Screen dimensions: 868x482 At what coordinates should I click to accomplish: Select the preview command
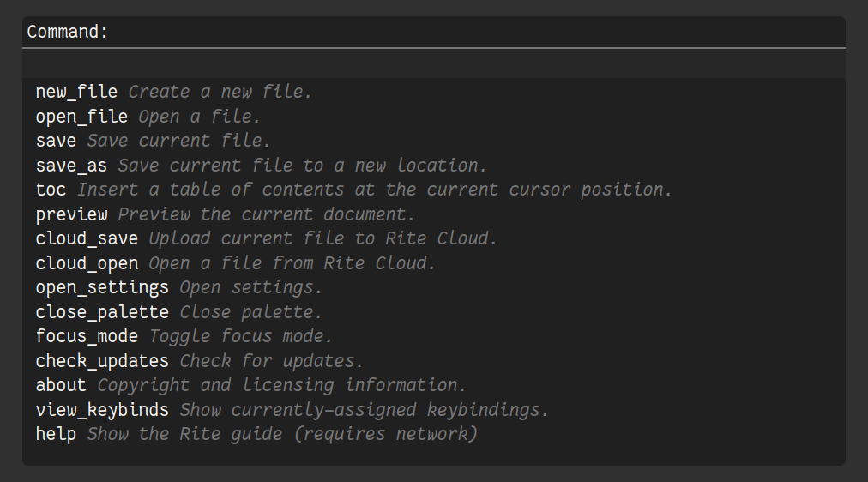71,214
